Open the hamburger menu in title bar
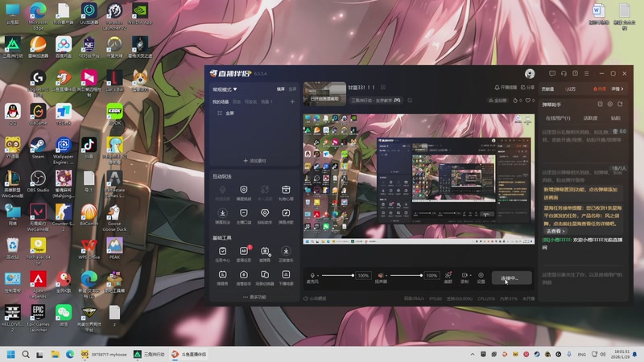The width and height of the screenshot is (644, 362). 587,73
